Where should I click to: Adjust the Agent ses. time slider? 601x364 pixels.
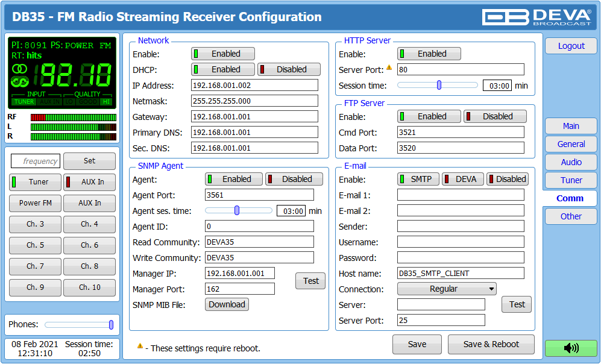click(238, 210)
